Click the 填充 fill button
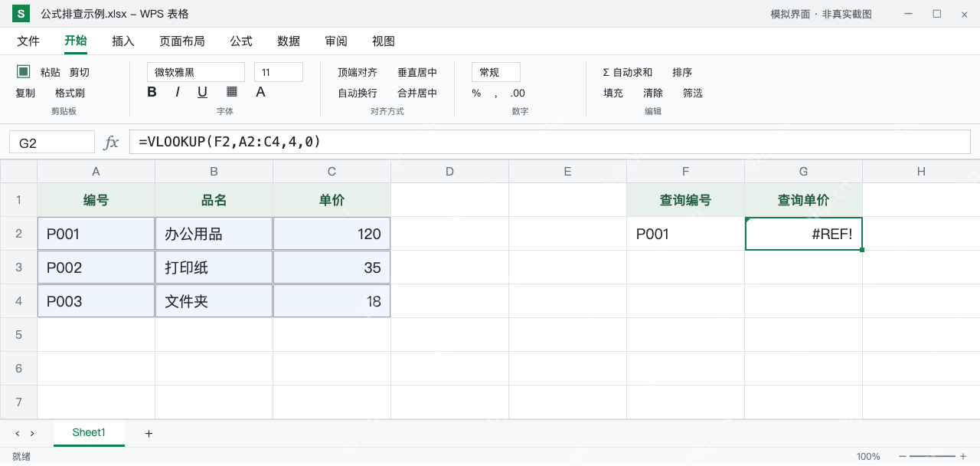Viewport: 980px width, 466px height. 613,94
